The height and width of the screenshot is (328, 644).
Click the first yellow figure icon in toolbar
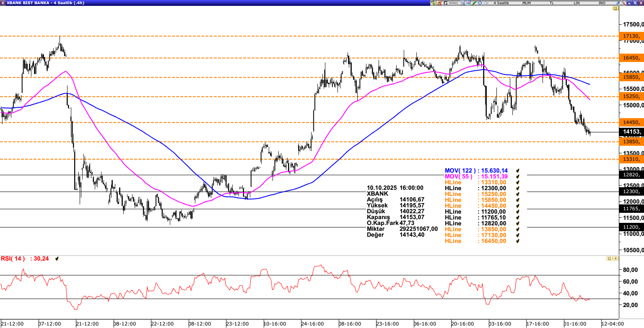433,3
